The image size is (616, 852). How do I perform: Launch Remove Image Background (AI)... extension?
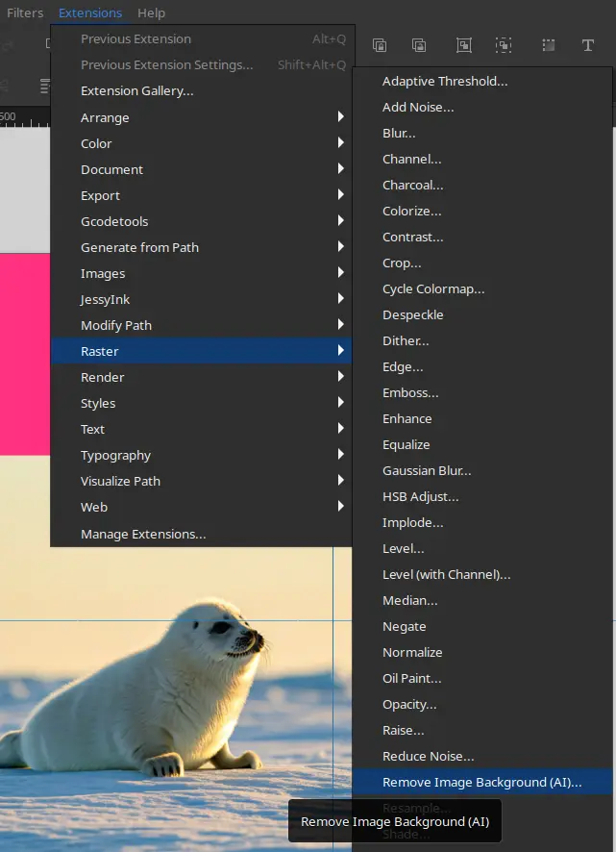pyautogui.click(x=482, y=783)
